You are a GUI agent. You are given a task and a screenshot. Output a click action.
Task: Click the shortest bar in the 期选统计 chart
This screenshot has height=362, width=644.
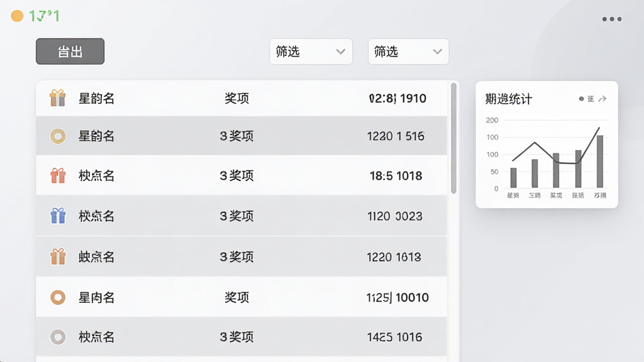pyautogui.click(x=513, y=178)
